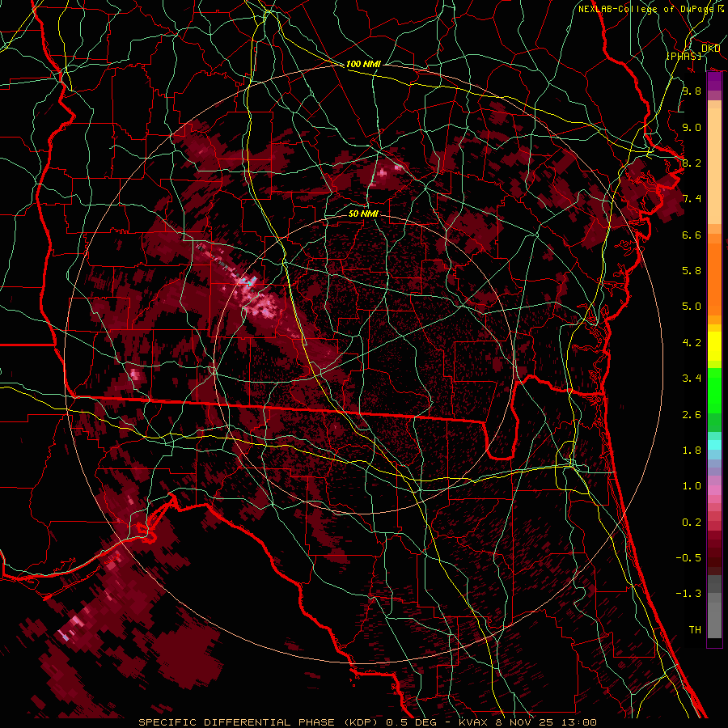Click the 4.2 legend value
The image size is (728, 728).
[692, 343]
